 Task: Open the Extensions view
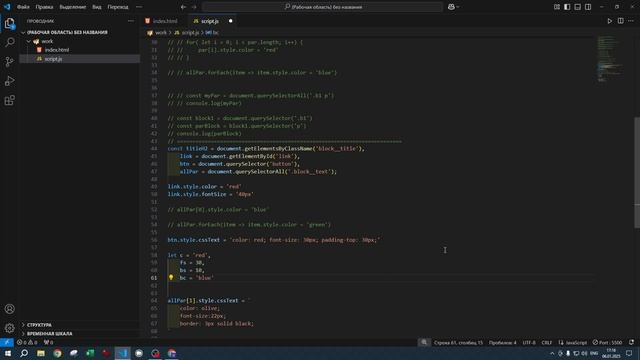(9, 100)
